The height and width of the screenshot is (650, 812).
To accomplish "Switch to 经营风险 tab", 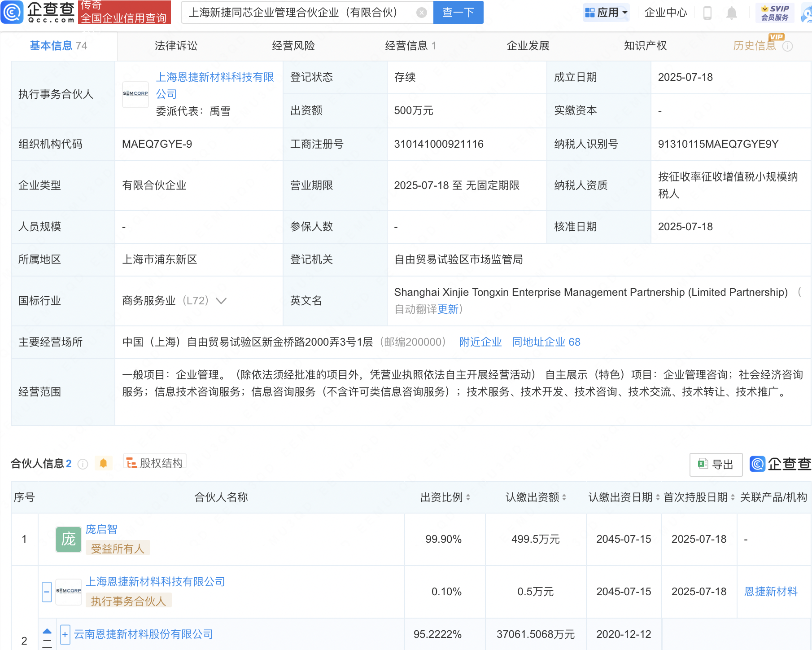I will pos(293,46).
